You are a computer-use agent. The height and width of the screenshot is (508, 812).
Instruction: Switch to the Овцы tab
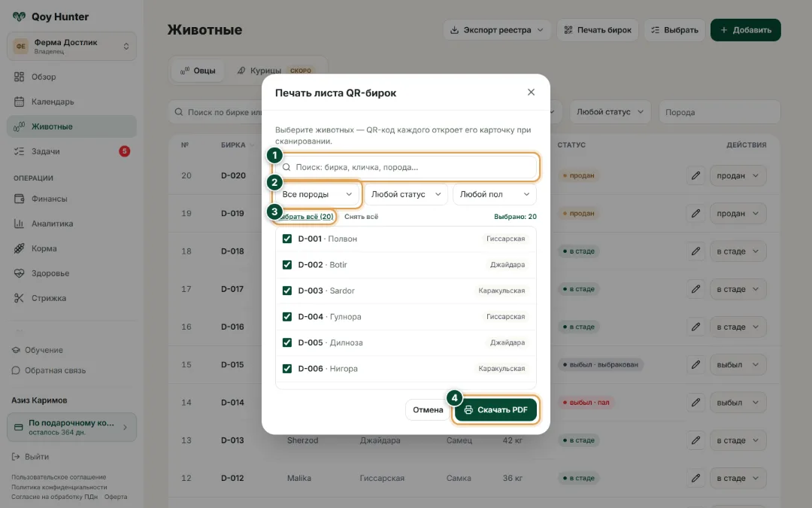[x=198, y=71]
